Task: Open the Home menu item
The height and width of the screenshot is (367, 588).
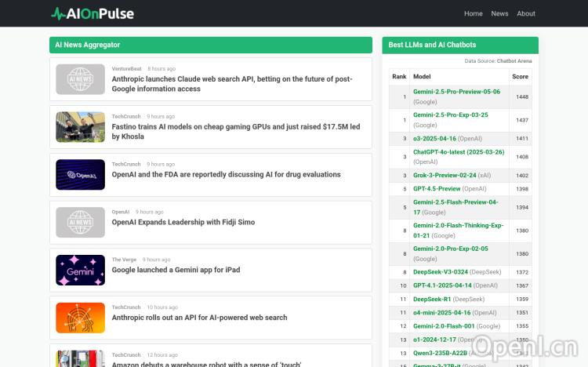Action: coord(473,13)
